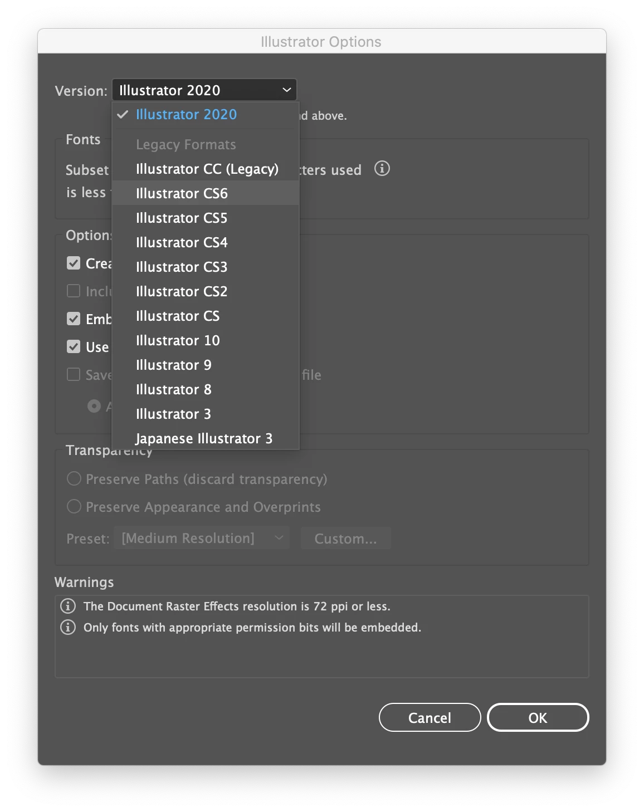Select Japanese Illustrator 3 format

point(206,438)
